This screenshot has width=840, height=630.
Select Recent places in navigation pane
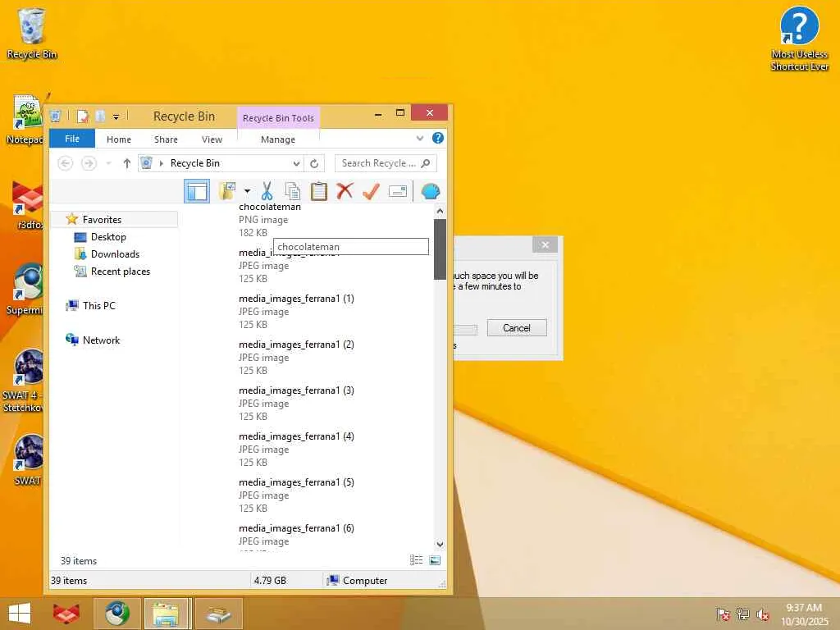click(x=120, y=272)
